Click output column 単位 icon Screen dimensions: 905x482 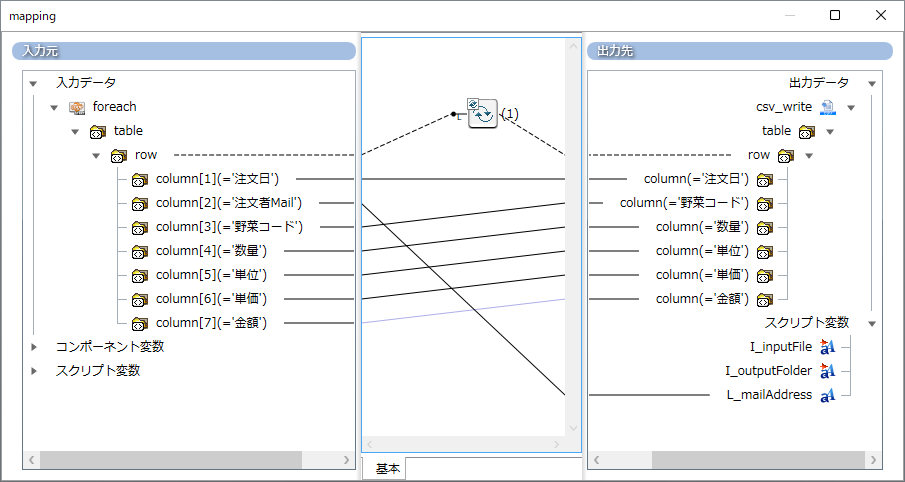(x=765, y=252)
